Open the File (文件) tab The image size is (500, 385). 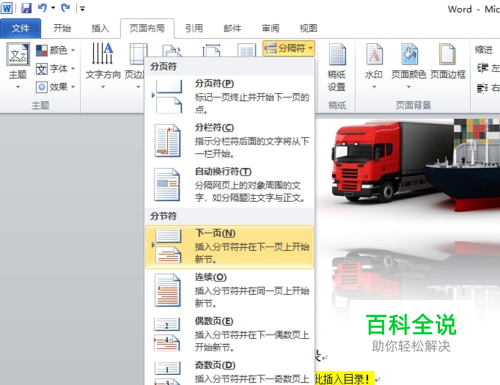tap(21, 28)
